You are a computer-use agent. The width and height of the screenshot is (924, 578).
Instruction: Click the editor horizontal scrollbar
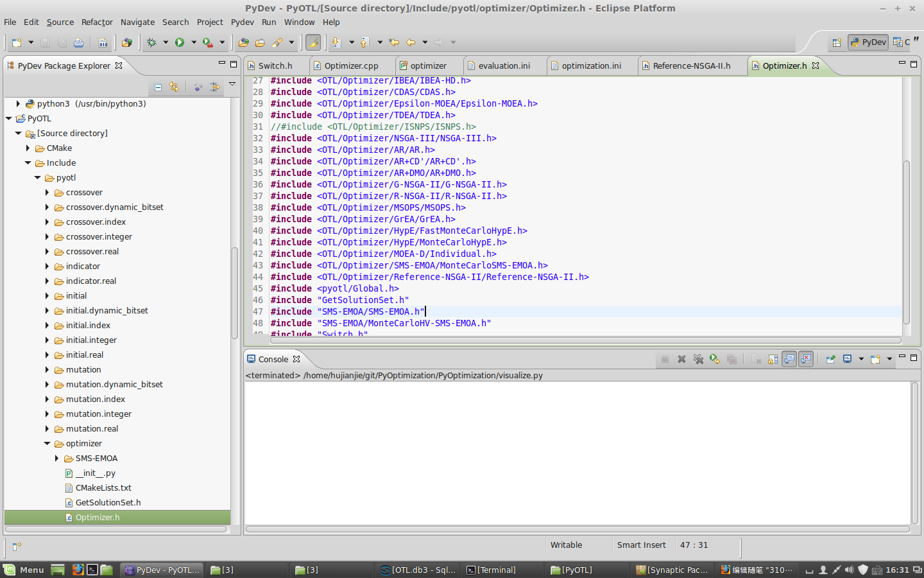585,340
